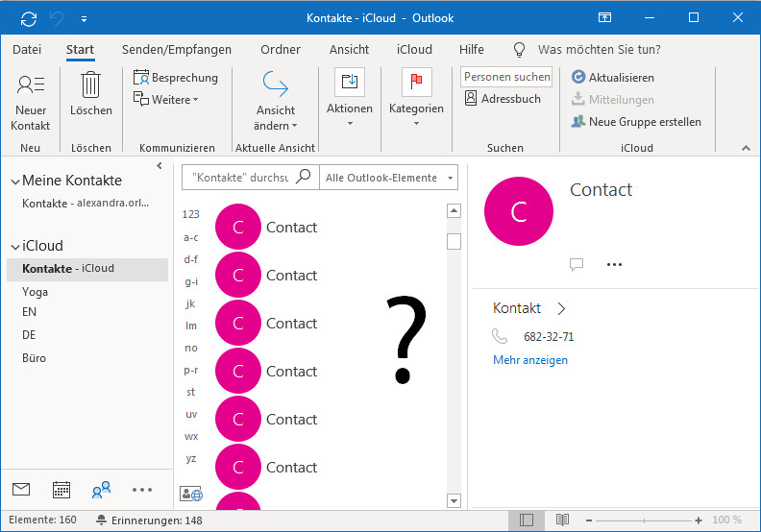Create a new contact with Neuer Kontakt
The image size is (761, 532).
click(31, 103)
